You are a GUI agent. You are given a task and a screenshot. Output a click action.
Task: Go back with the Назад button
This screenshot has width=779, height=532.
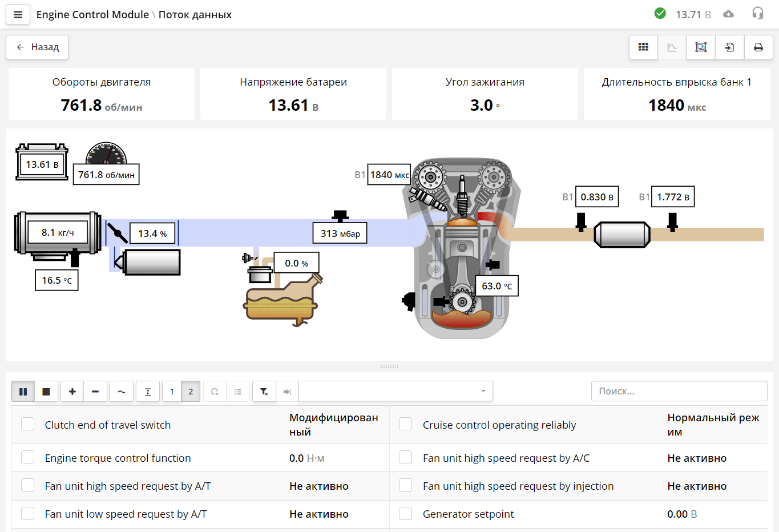click(x=37, y=47)
